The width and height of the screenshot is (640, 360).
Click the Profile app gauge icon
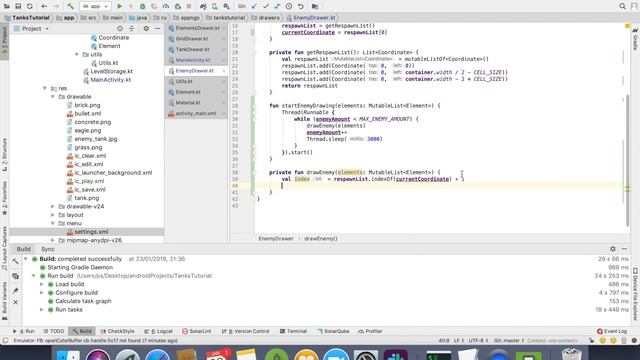166,6
